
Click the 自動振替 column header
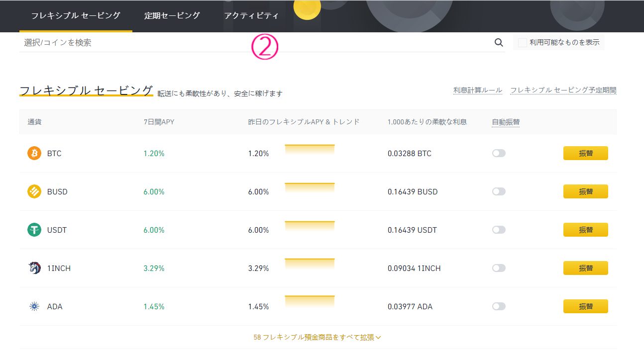[x=506, y=122]
